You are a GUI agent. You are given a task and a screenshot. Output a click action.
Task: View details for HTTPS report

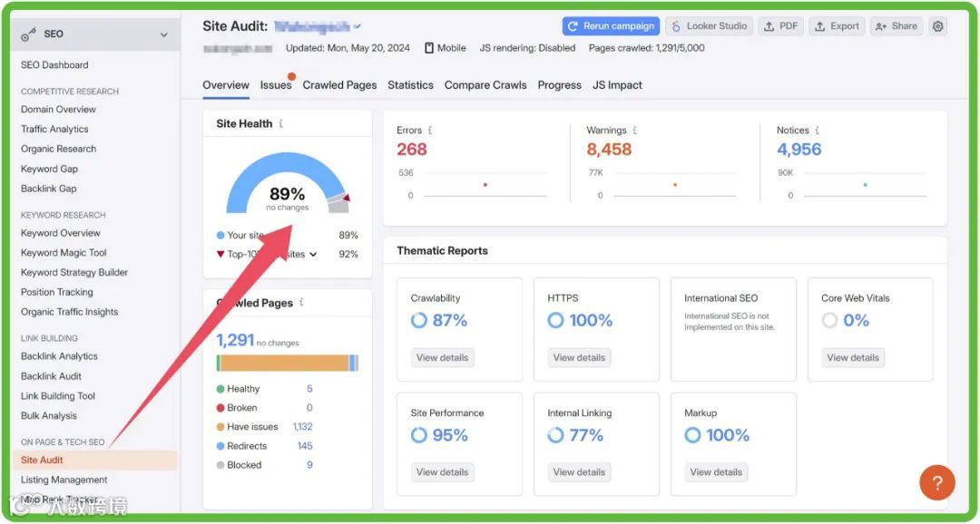pyautogui.click(x=579, y=358)
